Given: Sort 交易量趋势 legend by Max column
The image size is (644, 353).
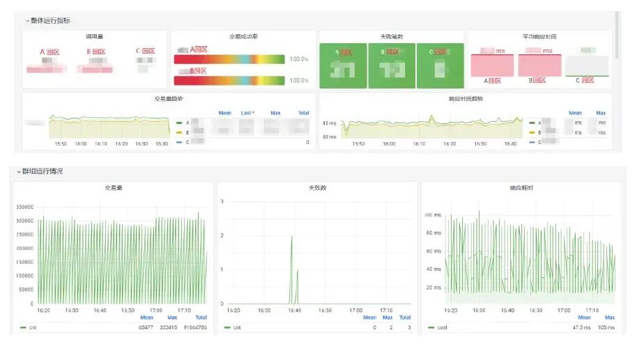Looking at the screenshot, I should point(275,113).
